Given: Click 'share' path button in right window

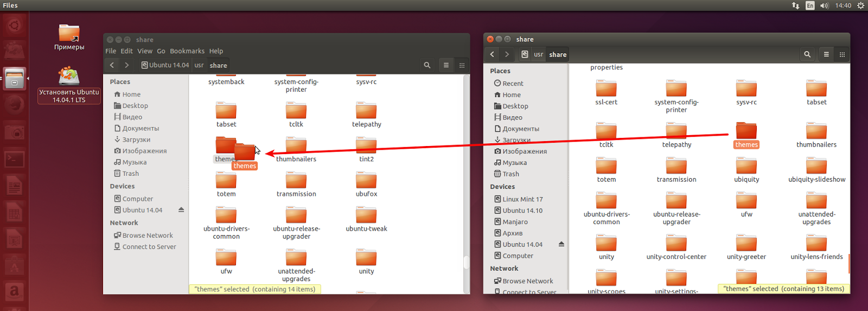Looking at the screenshot, I should coord(558,54).
